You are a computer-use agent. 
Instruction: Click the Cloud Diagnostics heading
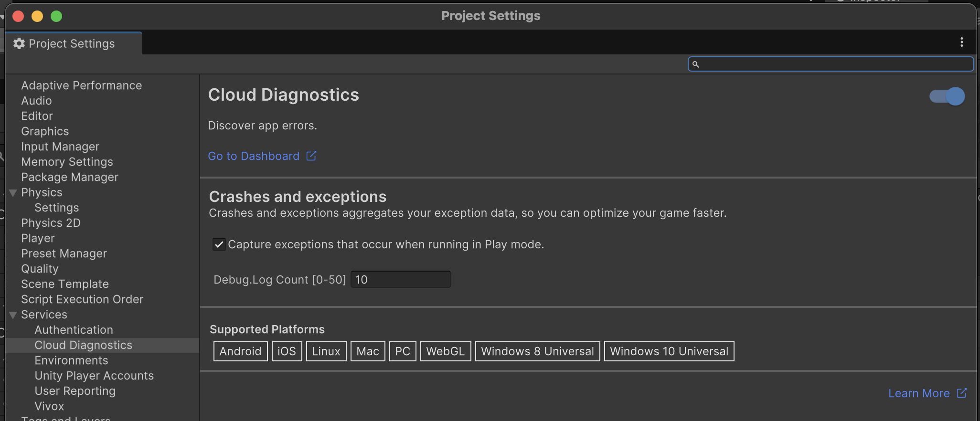284,95
